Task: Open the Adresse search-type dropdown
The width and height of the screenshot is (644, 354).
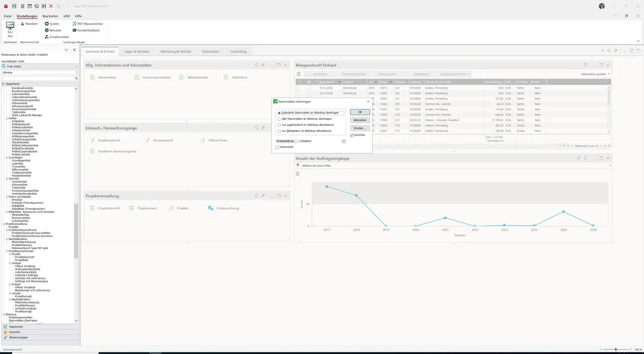Action: 40,72
